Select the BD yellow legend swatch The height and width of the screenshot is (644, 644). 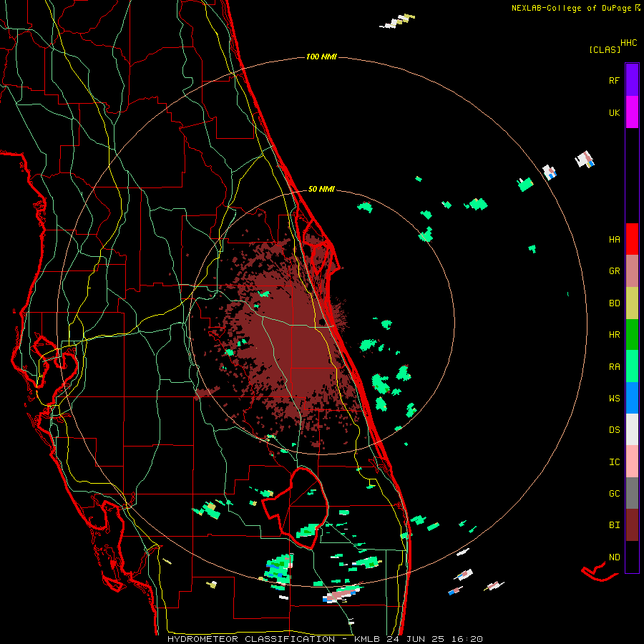pyautogui.click(x=632, y=303)
